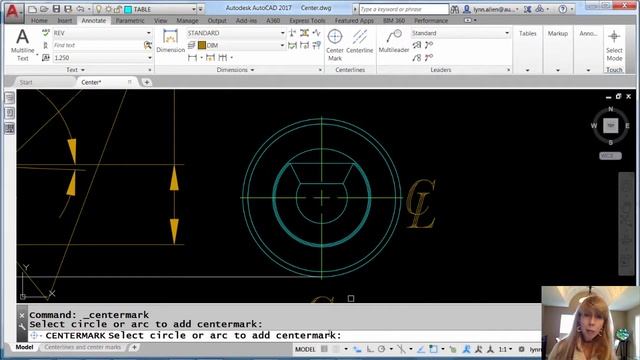Toggle MODEL space button in status bar

tap(305, 349)
